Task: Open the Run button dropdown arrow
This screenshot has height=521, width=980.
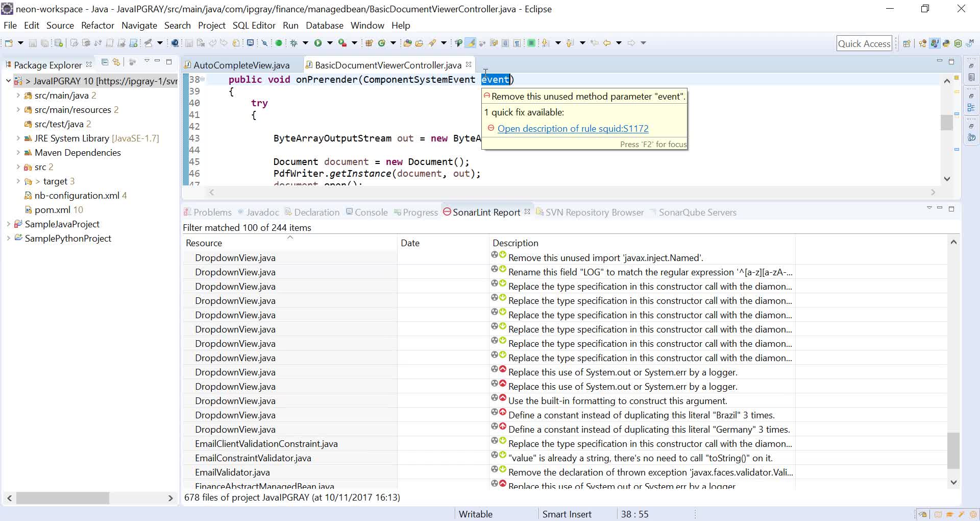Action: 331,43
